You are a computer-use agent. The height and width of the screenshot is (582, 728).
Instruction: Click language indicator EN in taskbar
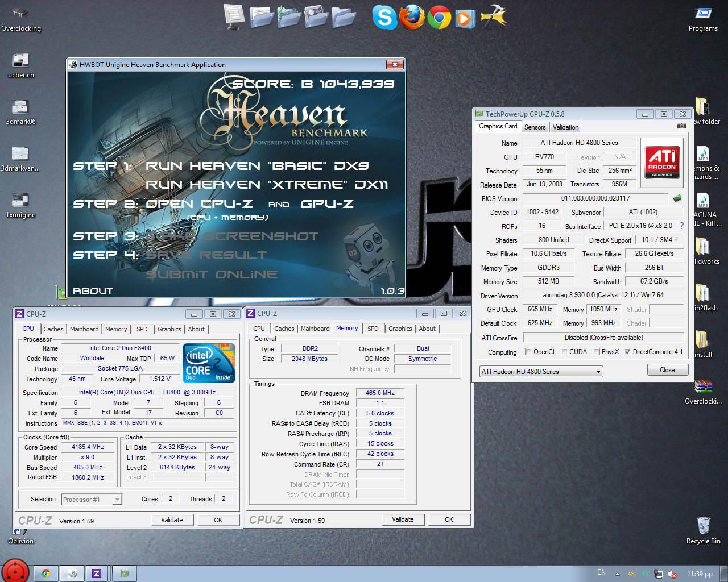coord(601,573)
